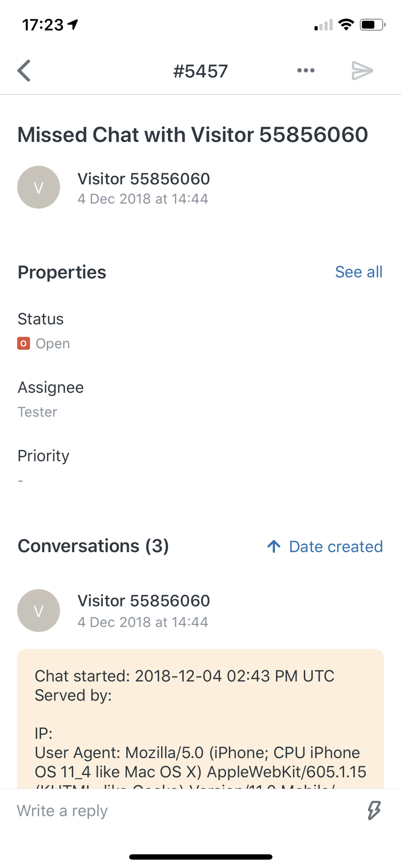Tap the send paper-plane icon

coord(362,70)
